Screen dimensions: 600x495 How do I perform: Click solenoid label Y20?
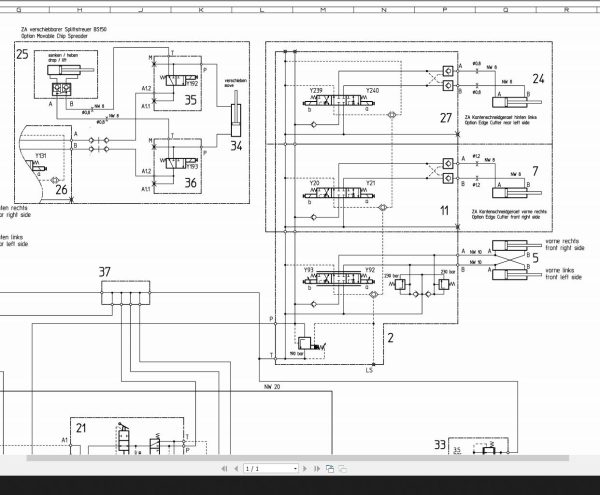pos(314,183)
